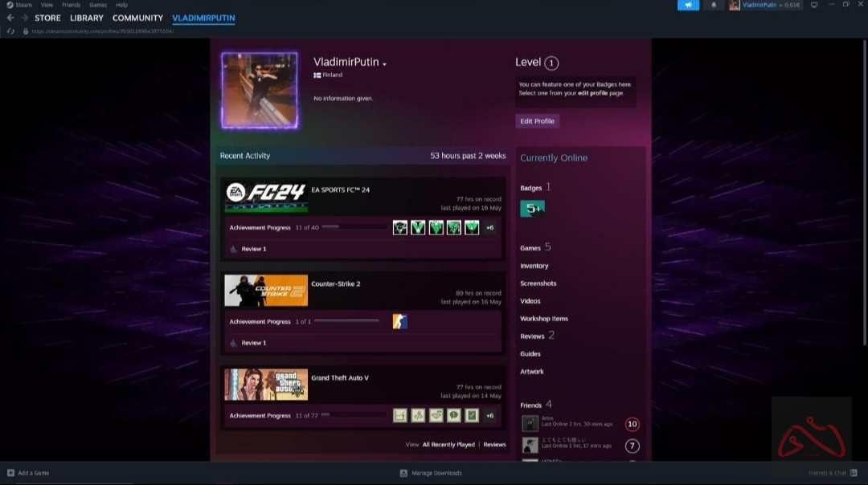Click the +6 achievements icon under FC 24
The image size is (868, 485).
(x=489, y=227)
